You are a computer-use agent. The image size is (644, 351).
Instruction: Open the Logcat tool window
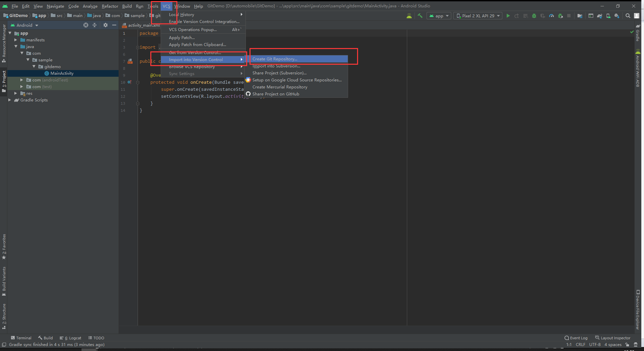point(70,338)
